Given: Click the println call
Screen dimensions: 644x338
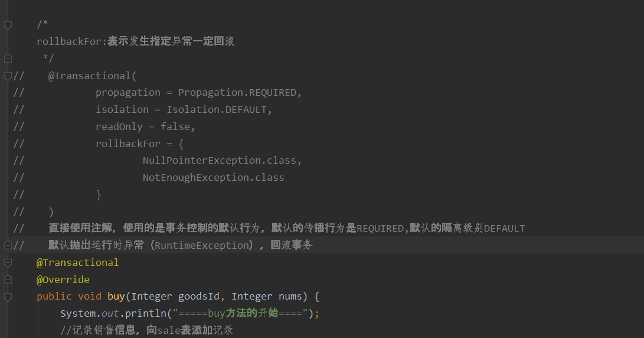Looking at the screenshot, I should click(x=145, y=314).
